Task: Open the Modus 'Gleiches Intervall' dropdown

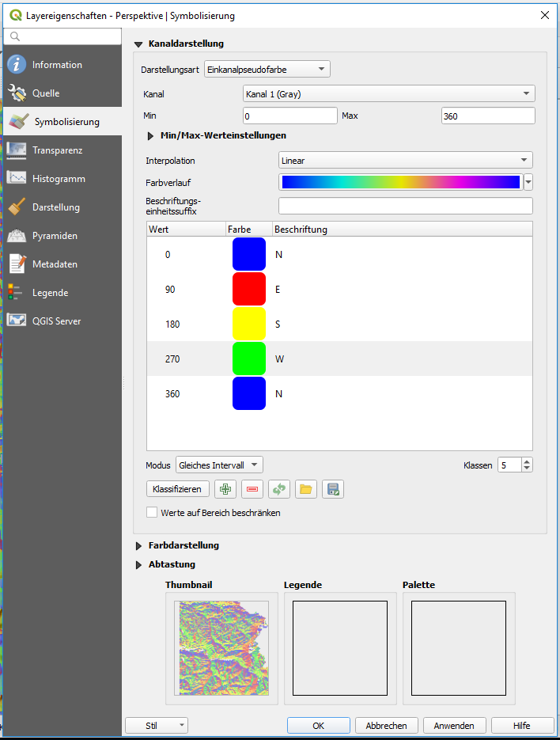Action: coord(219,465)
